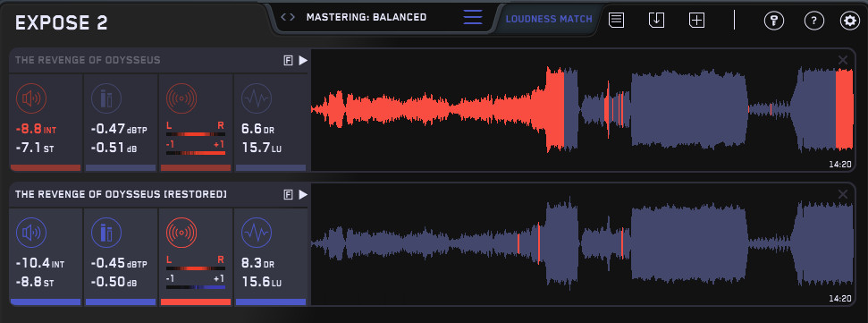Toggle the F button on first track

tap(288, 61)
